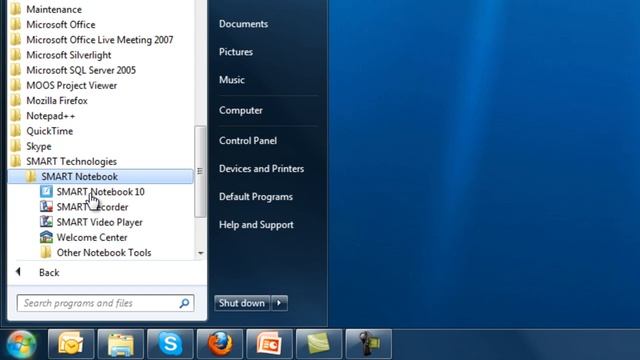
Task: Open Outlook from the taskbar
Action: [71, 344]
